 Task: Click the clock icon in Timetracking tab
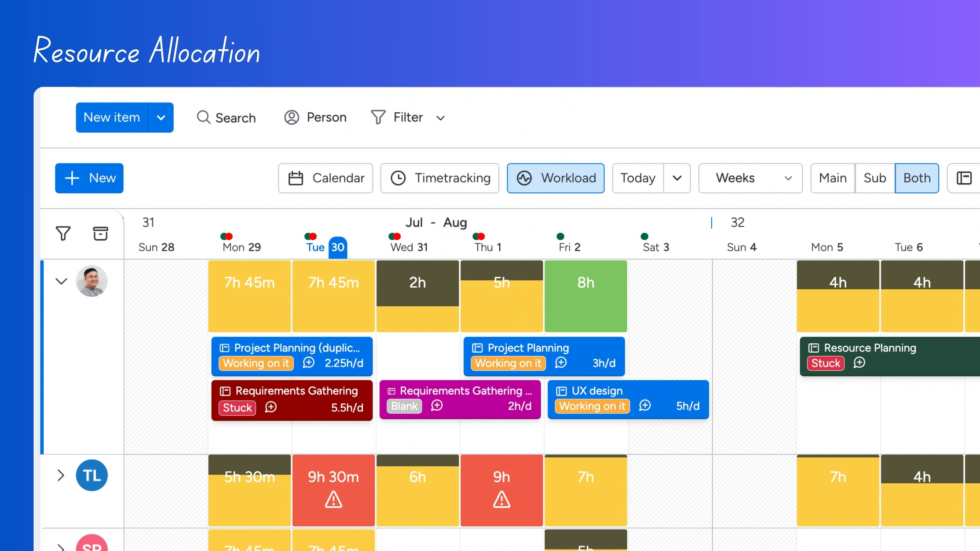(398, 178)
